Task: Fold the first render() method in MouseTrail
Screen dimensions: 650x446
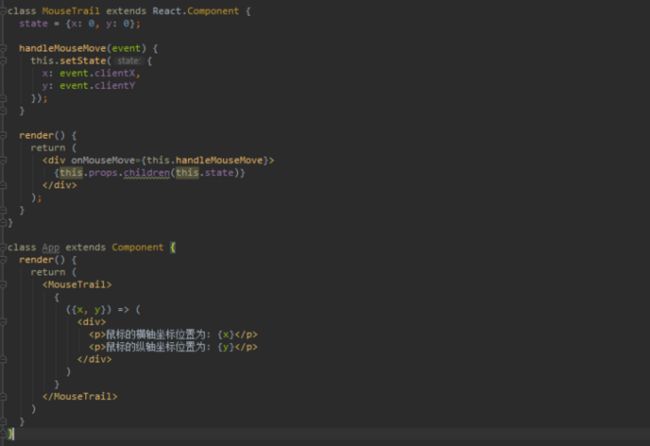Action: [3, 135]
